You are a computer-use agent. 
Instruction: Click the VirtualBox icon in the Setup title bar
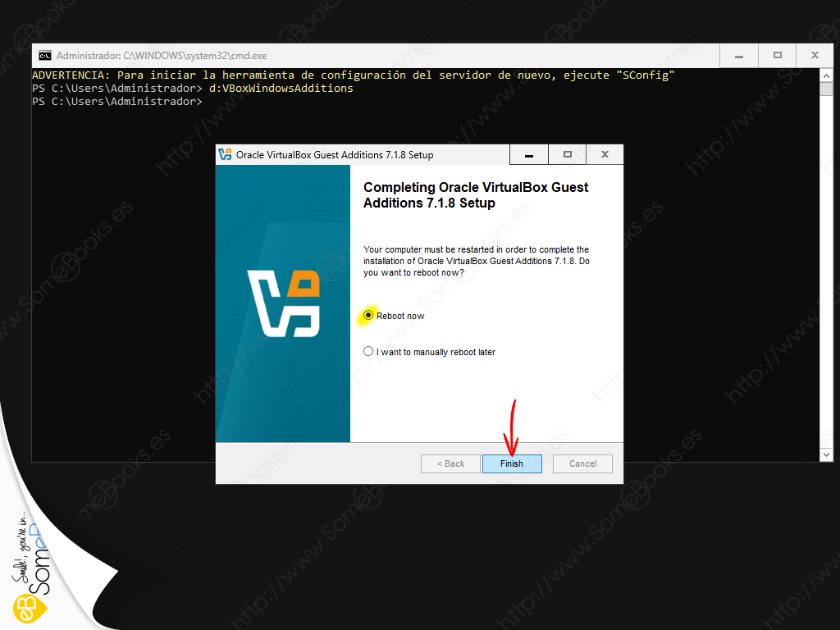[226, 154]
